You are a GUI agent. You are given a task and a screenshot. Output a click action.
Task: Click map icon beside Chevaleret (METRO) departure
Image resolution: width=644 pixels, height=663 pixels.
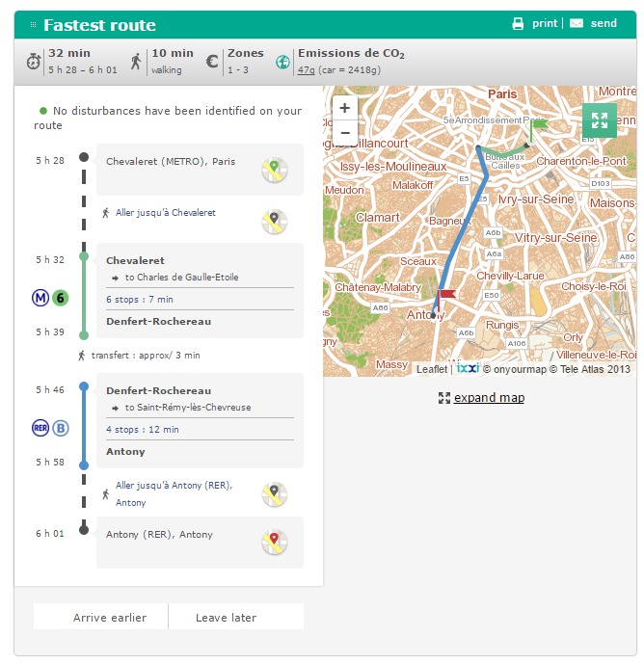(x=275, y=171)
